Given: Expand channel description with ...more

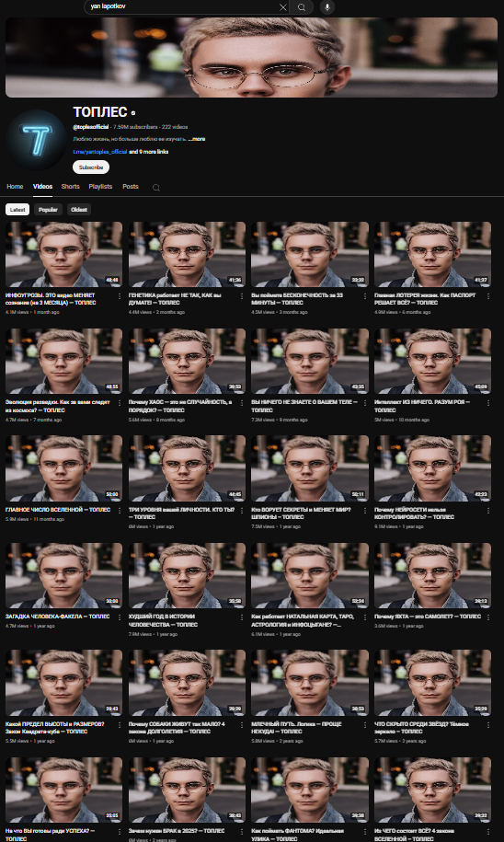Looking at the screenshot, I should (x=197, y=139).
